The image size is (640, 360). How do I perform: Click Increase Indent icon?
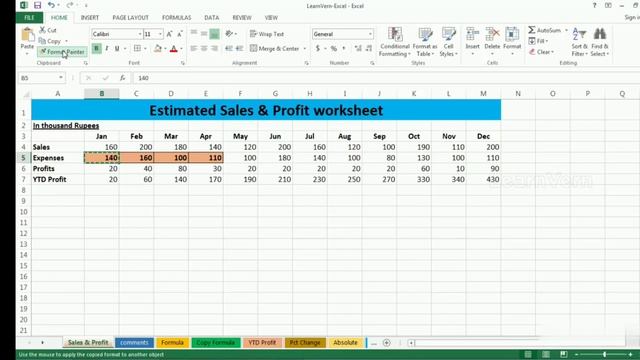pos(240,49)
